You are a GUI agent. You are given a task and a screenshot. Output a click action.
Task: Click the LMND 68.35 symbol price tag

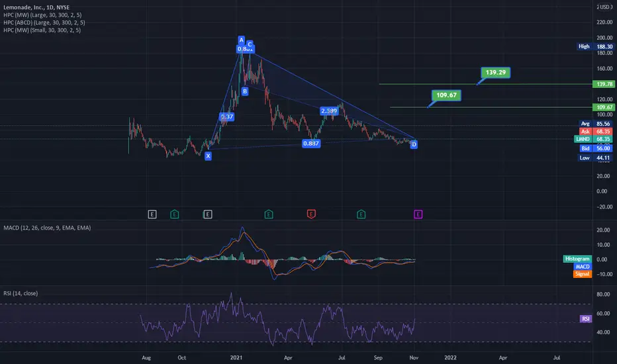[593, 139]
